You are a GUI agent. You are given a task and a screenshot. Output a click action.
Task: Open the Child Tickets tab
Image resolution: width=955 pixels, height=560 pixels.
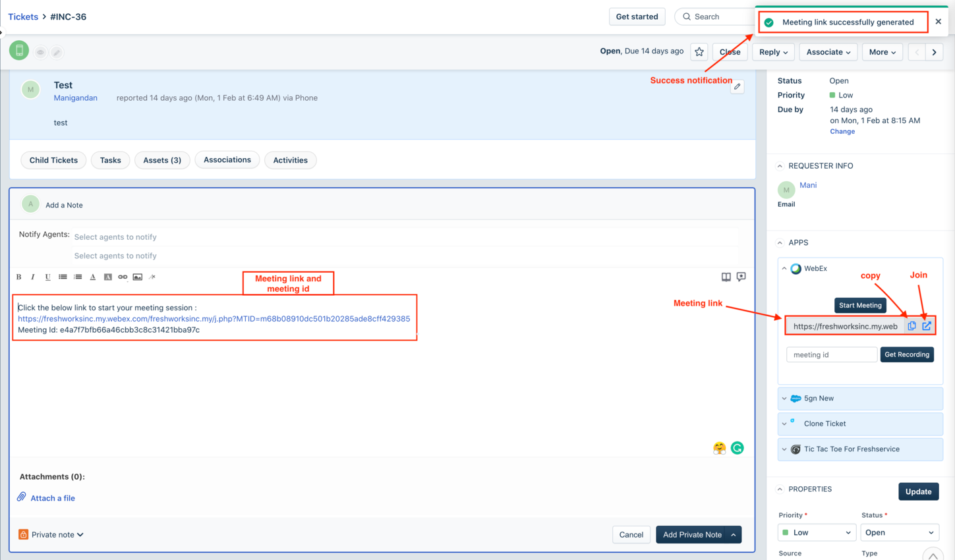click(x=53, y=160)
